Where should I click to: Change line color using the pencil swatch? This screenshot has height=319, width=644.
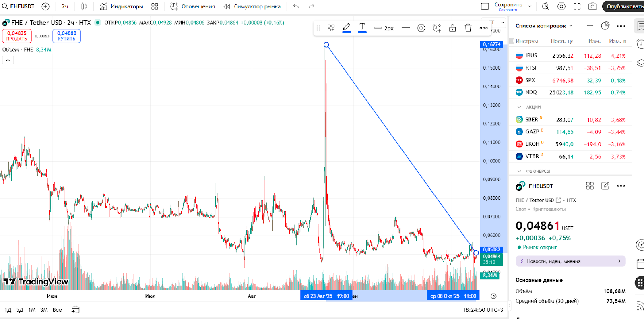[347, 28]
